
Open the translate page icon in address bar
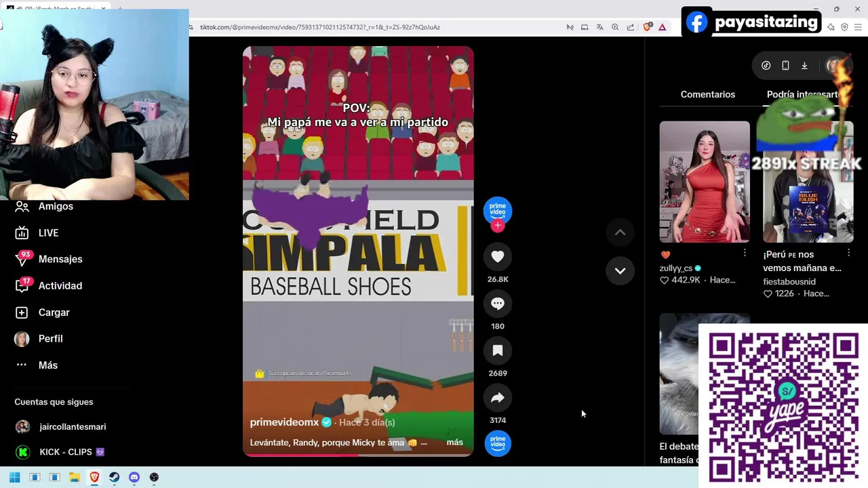(x=599, y=27)
